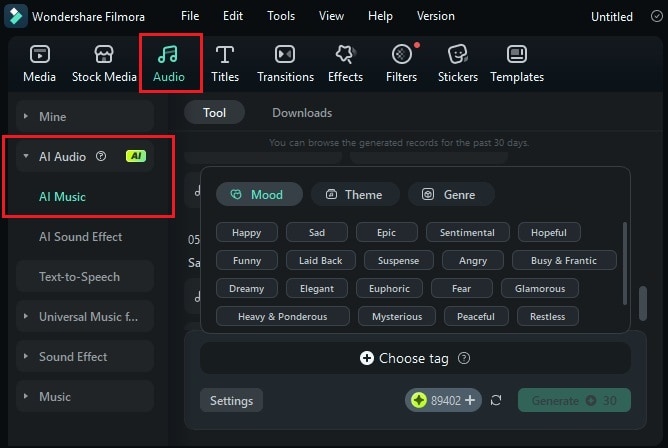Click the Wondershare Filmora logo icon
The height and width of the screenshot is (448, 668).
pos(16,16)
